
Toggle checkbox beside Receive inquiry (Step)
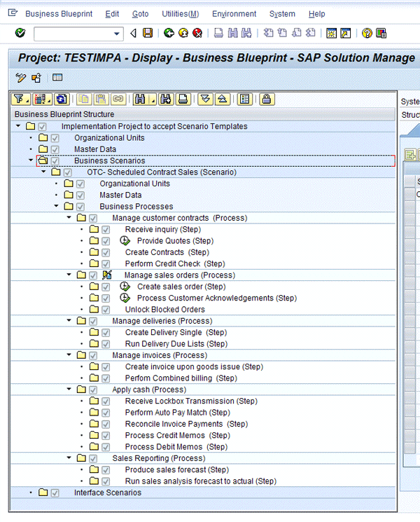click(106, 230)
